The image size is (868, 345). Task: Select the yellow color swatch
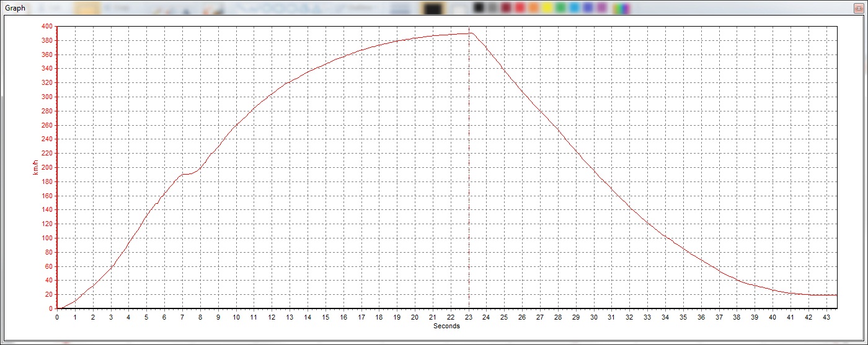coord(547,8)
